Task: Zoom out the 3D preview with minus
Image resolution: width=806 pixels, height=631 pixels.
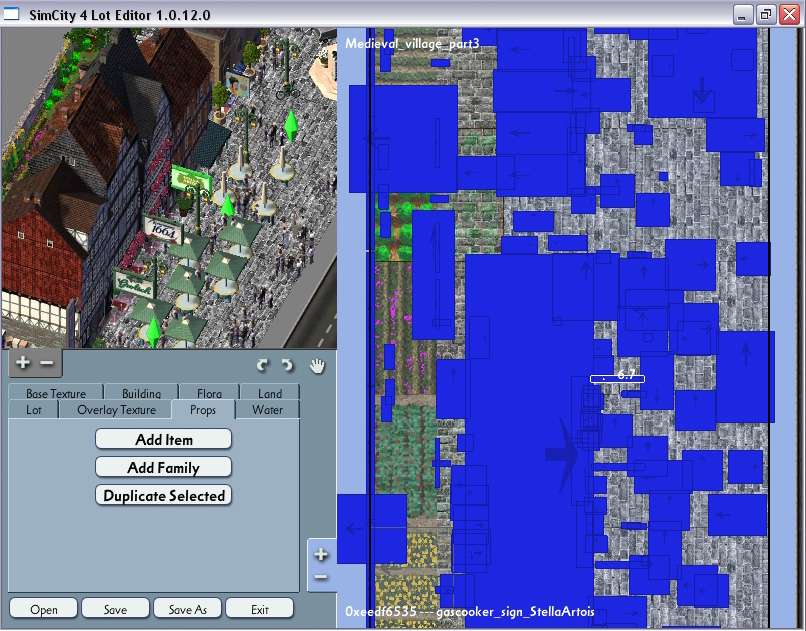Action: [46, 363]
